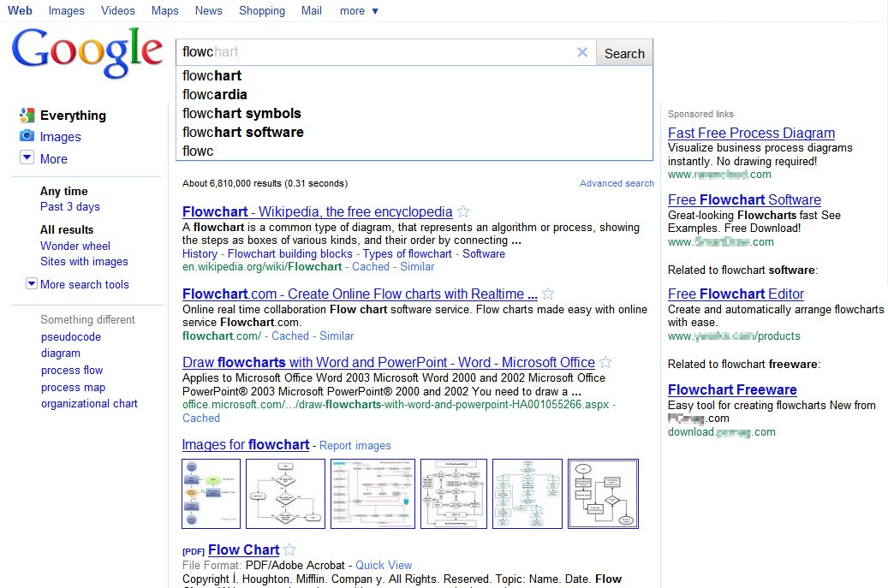Screen dimensions: 888x588
Task: Open Advanced search link
Action: 617,183
